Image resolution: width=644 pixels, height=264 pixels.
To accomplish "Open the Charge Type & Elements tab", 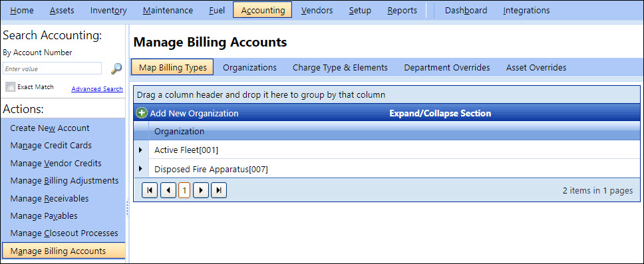I will (x=340, y=67).
